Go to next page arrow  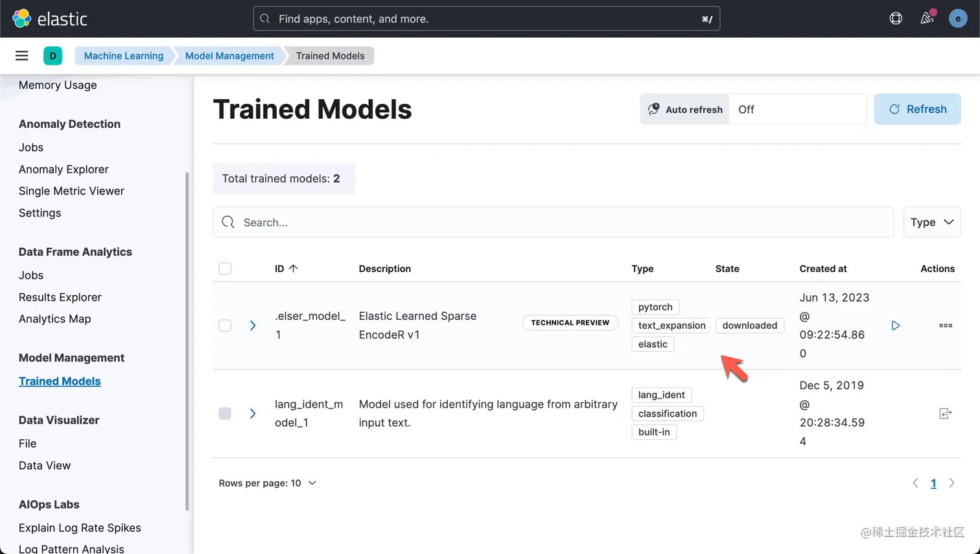point(951,483)
